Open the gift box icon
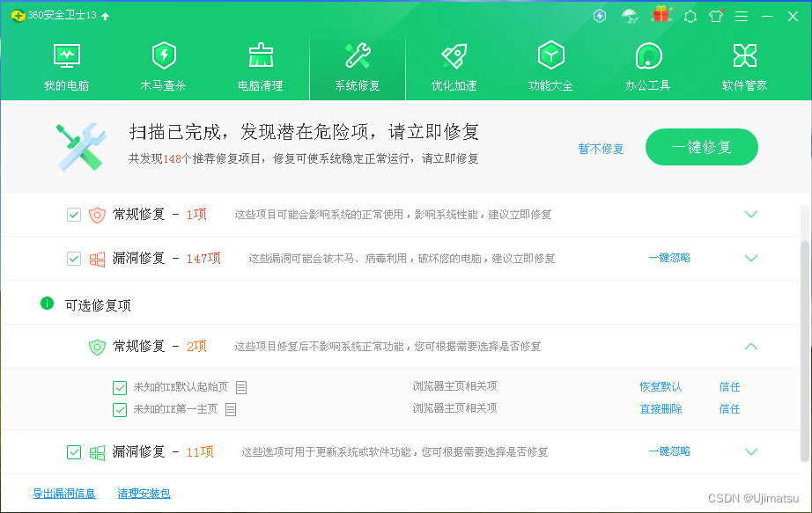 pos(661,14)
